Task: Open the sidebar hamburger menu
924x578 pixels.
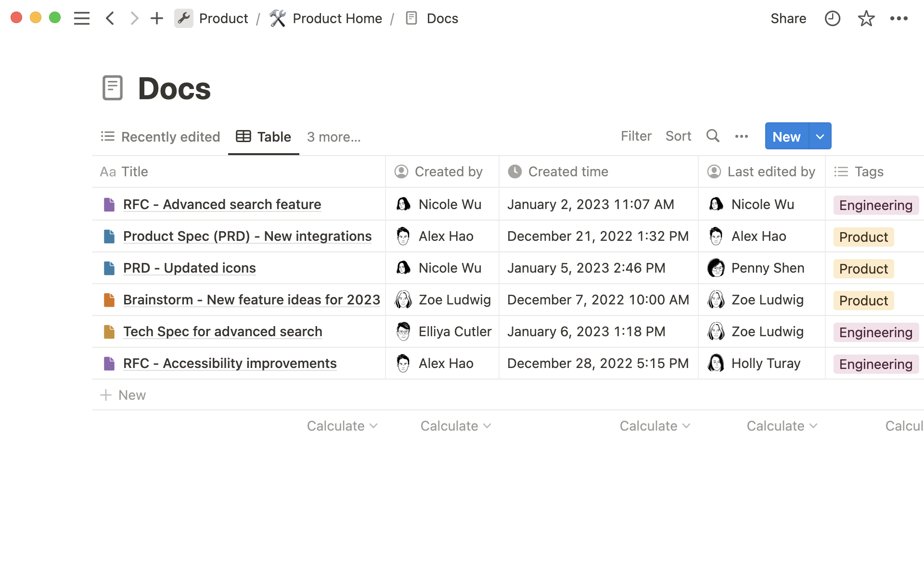Action: [x=82, y=18]
